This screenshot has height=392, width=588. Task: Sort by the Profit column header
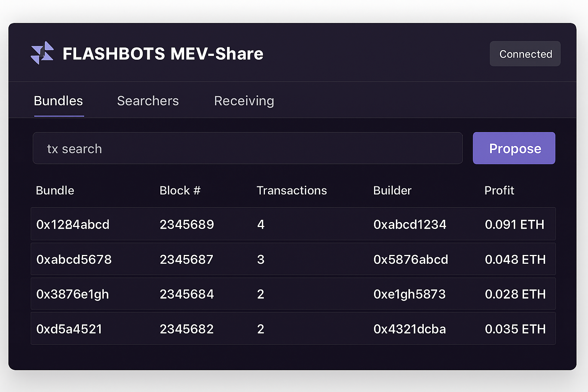point(499,190)
